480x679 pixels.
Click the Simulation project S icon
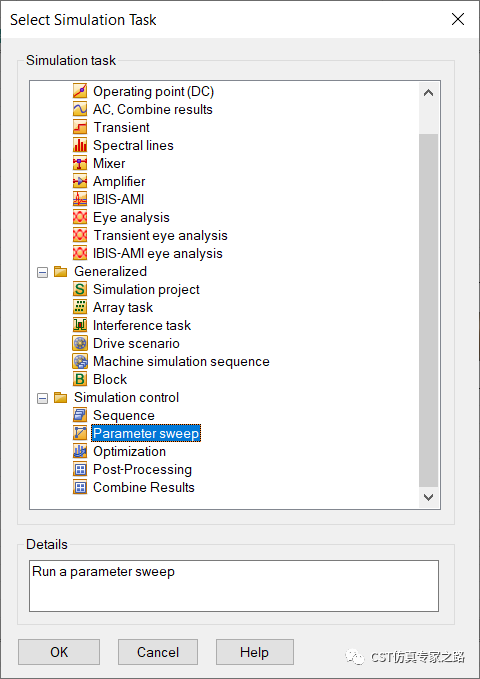80,289
